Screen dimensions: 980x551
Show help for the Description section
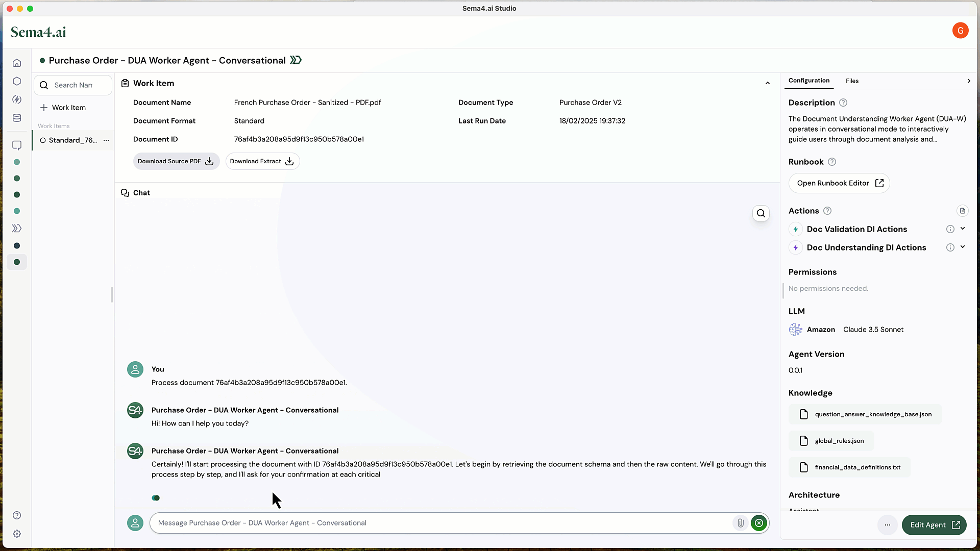[x=843, y=103]
